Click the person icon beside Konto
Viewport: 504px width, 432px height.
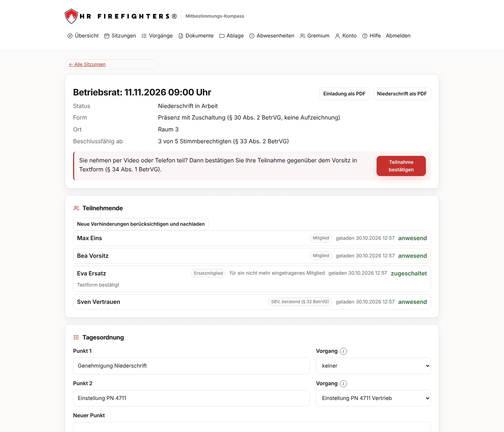337,36
